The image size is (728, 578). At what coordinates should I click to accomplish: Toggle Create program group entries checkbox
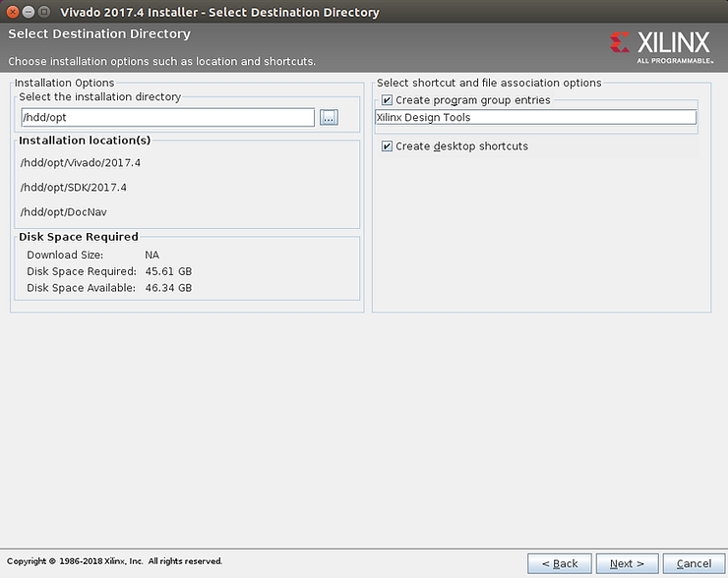(387, 100)
